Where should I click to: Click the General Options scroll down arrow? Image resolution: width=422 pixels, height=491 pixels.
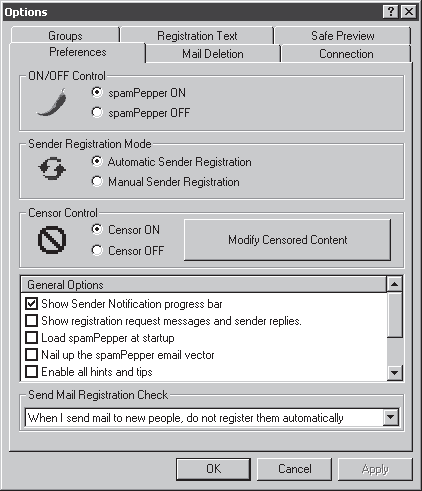[395, 372]
